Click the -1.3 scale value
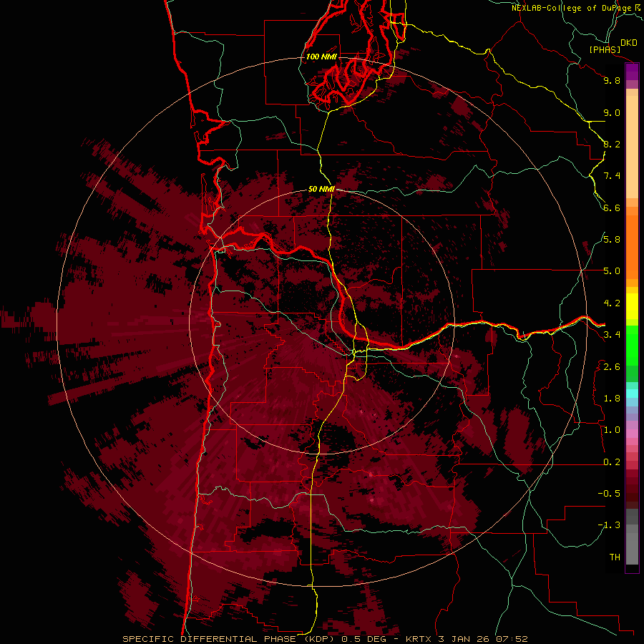This screenshot has width=644, height=644. pos(609,525)
